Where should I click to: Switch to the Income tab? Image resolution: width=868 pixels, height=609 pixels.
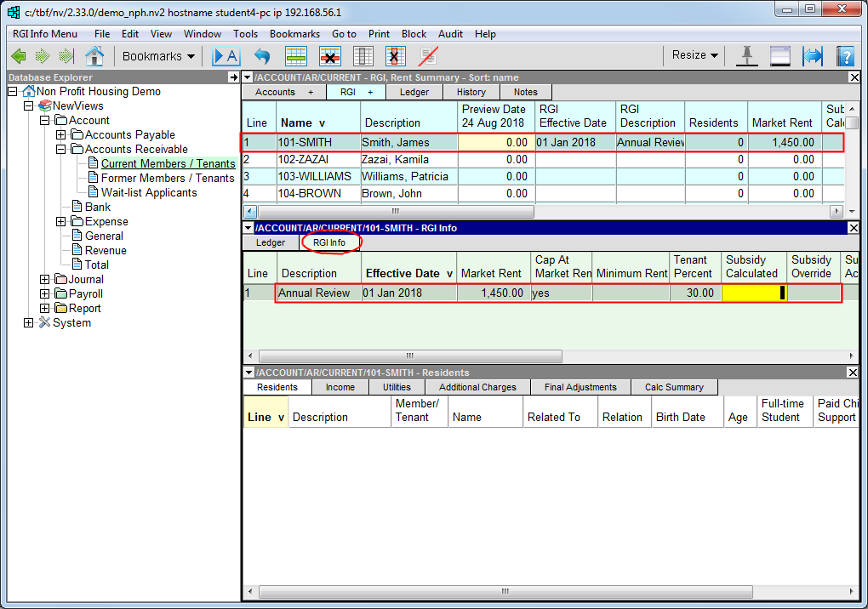click(340, 387)
